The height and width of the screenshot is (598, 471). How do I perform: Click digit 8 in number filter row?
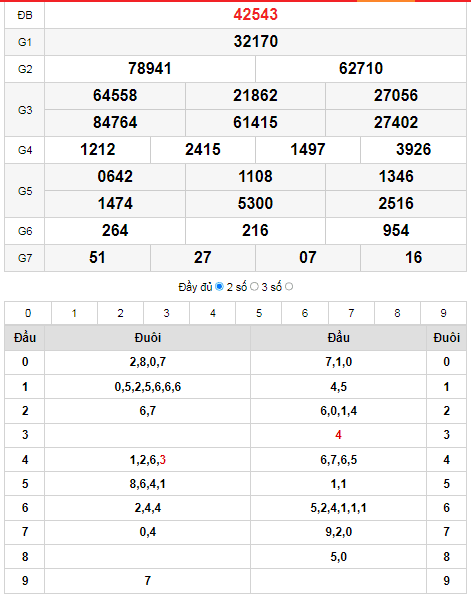397,313
